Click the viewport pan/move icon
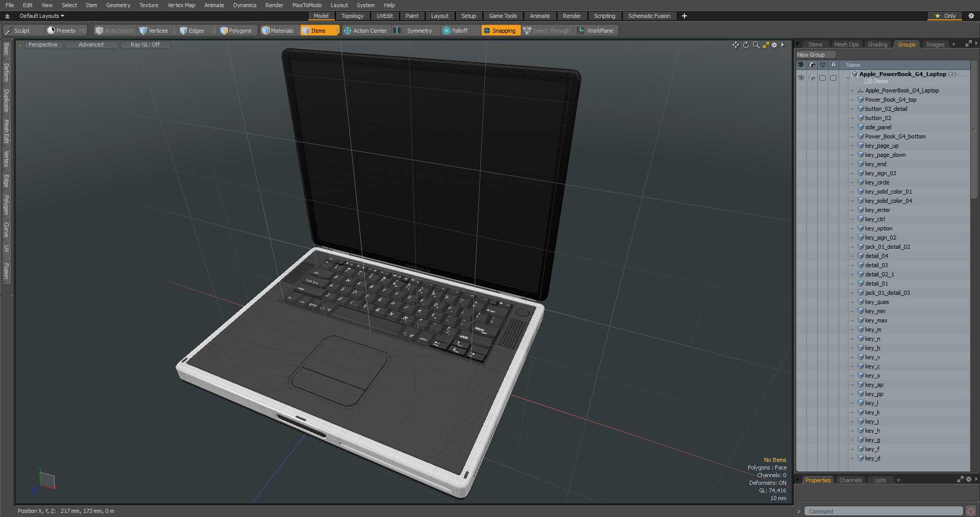The width and height of the screenshot is (980, 517). click(x=736, y=45)
